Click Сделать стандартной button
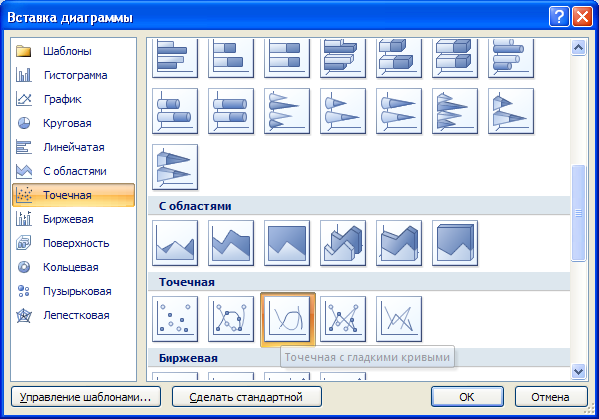The image size is (599, 419). [x=247, y=397]
